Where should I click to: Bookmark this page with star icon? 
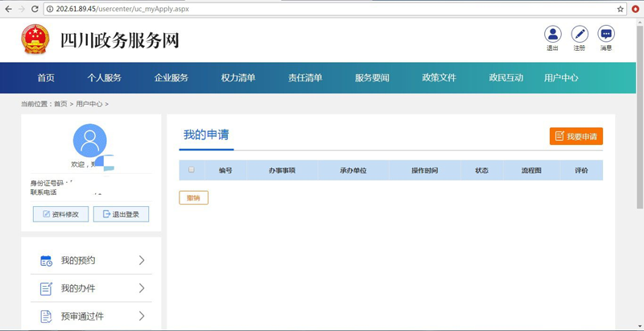pyautogui.click(x=621, y=9)
